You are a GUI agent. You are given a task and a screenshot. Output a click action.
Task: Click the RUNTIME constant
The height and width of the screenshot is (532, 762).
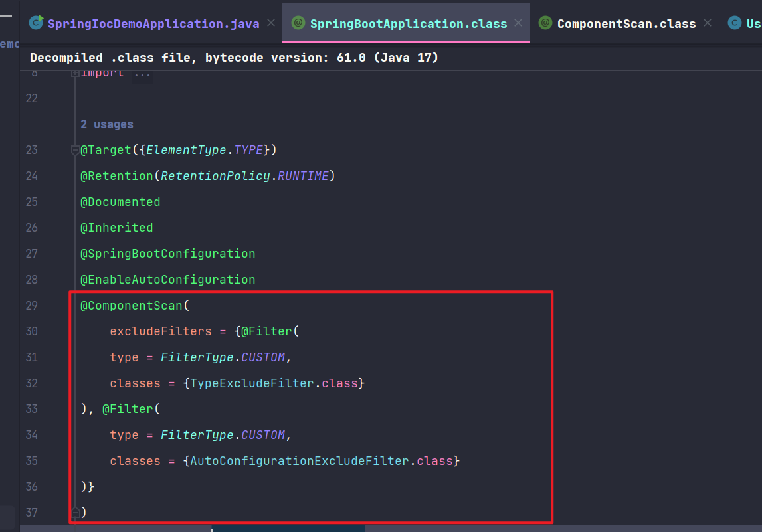click(303, 176)
